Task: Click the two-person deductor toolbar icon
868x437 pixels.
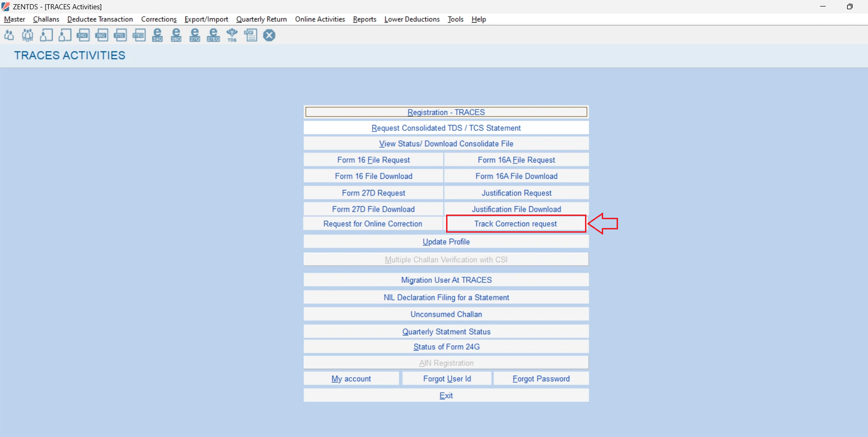Action: (9, 35)
